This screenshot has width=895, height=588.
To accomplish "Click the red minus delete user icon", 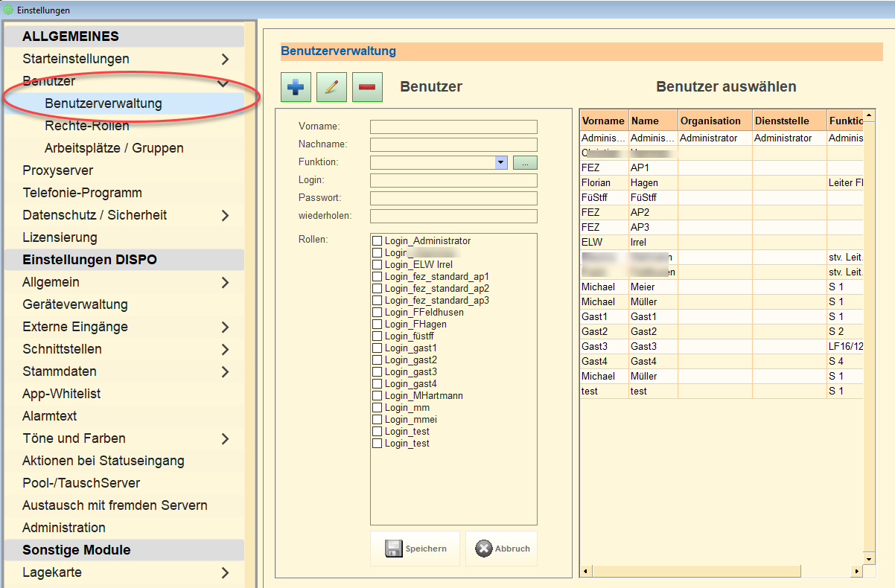I will [x=367, y=87].
